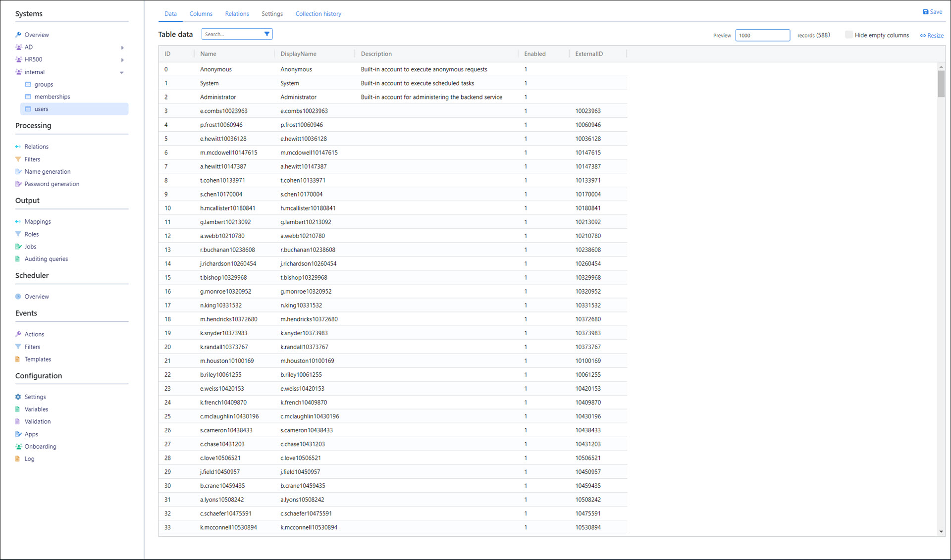Open the memberships table

click(52, 97)
